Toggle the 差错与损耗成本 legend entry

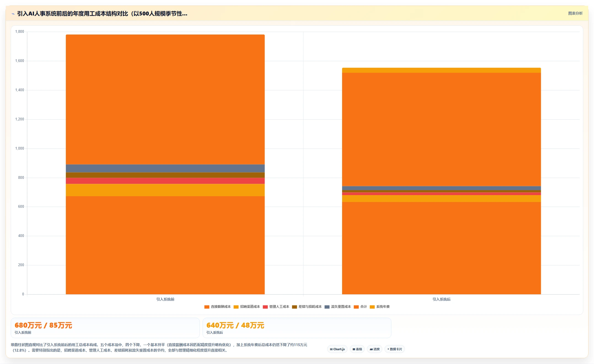pos(307,307)
